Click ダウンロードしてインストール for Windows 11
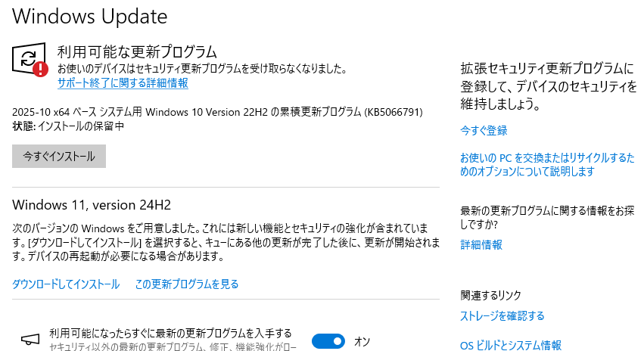This screenshot has width=644, height=351. click(x=66, y=284)
